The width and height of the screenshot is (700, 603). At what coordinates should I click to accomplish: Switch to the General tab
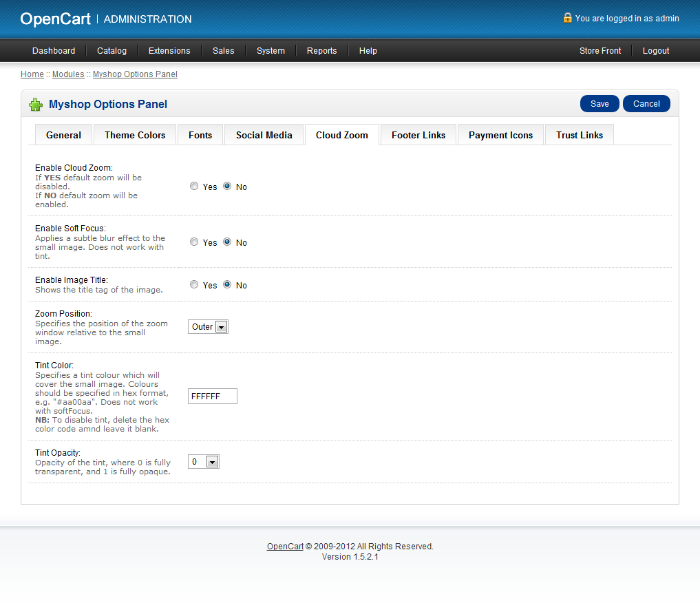pos(63,135)
